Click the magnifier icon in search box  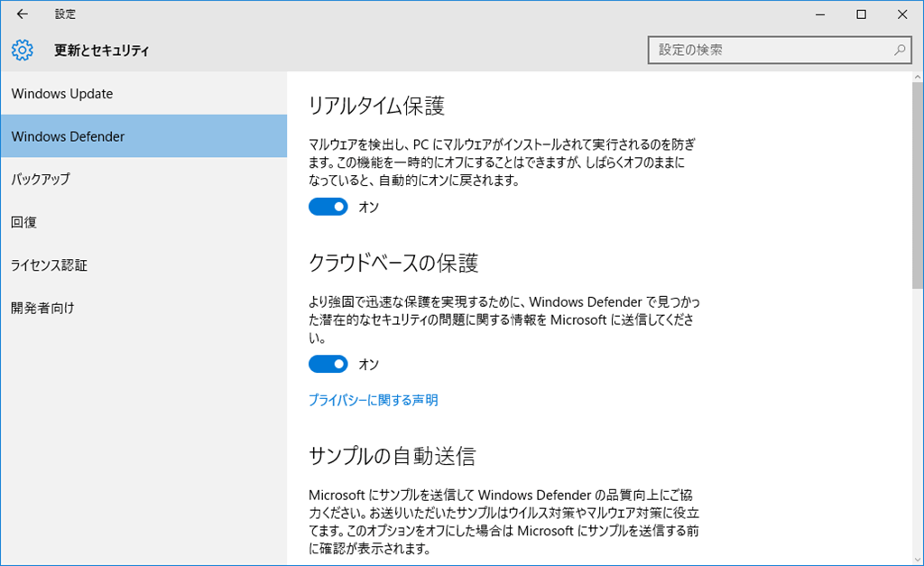pyautogui.click(x=900, y=50)
